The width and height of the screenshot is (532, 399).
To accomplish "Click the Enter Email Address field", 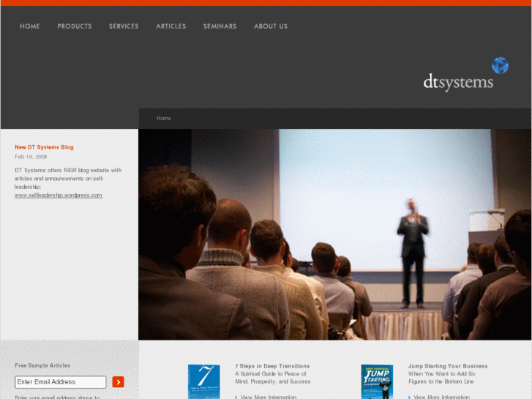I will click(61, 382).
